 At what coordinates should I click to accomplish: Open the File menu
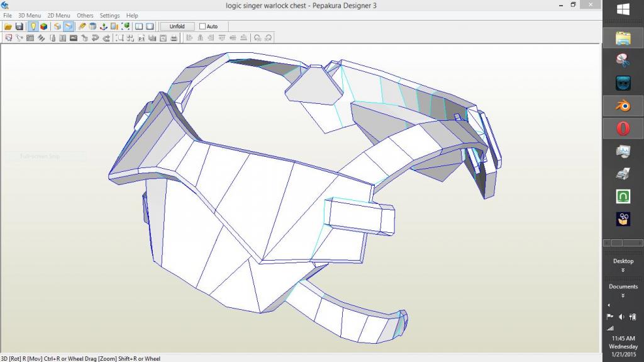(8, 15)
